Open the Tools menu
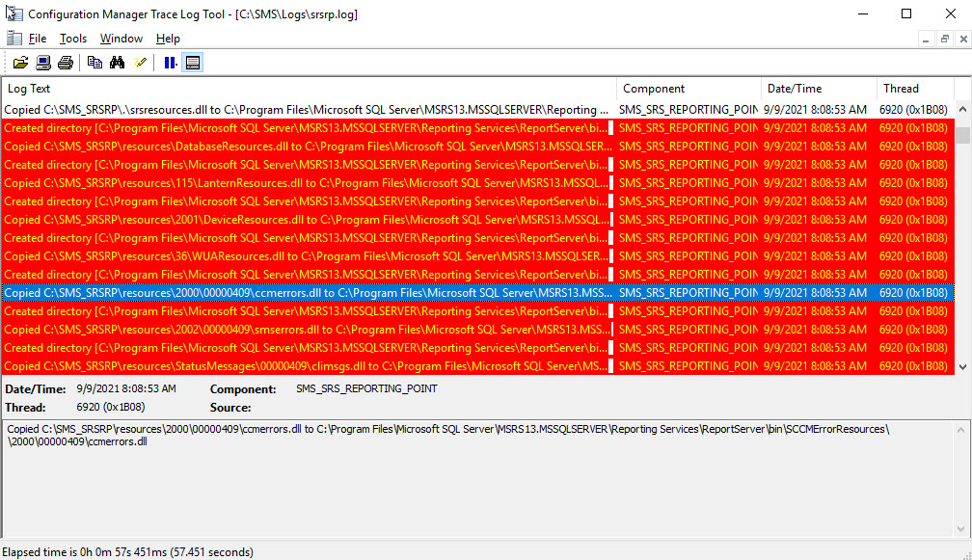 click(x=73, y=39)
